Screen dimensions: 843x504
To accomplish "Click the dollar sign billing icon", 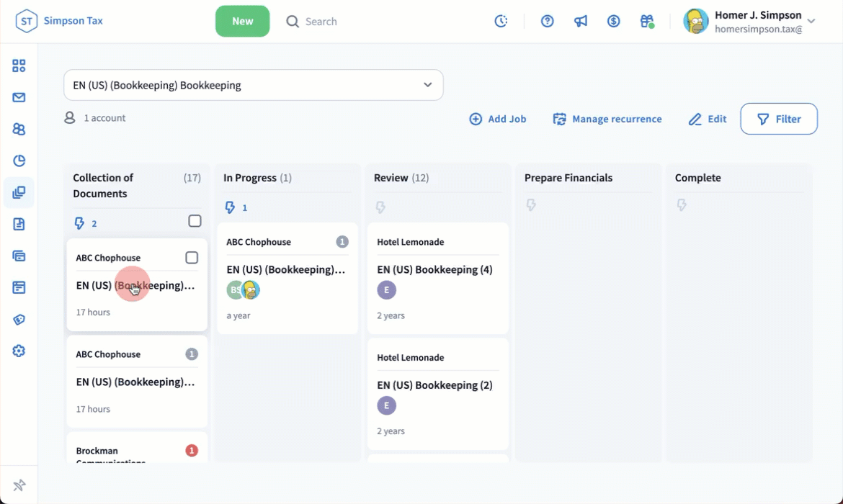I will pyautogui.click(x=613, y=22).
